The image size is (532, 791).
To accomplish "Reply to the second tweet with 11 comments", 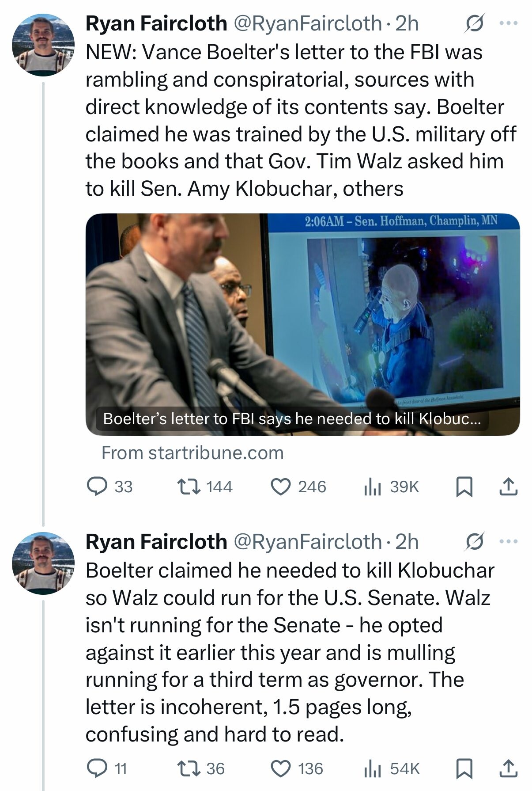I will (x=107, y=768).
